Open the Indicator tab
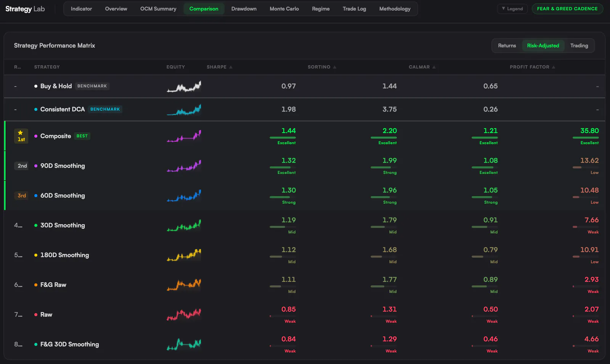Image resolution: width=610 pixels, height=364 pixels. coord(81,9)
